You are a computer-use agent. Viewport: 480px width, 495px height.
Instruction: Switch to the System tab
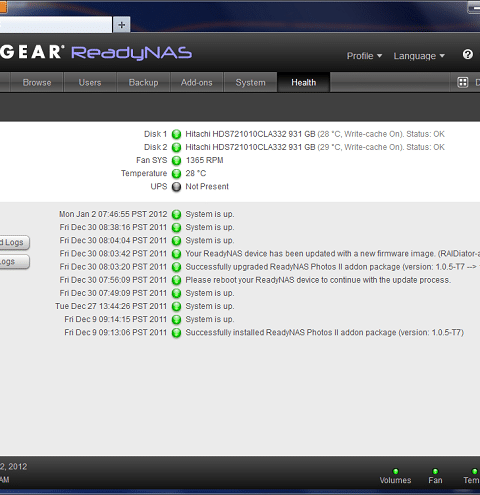tap(250, 82)
